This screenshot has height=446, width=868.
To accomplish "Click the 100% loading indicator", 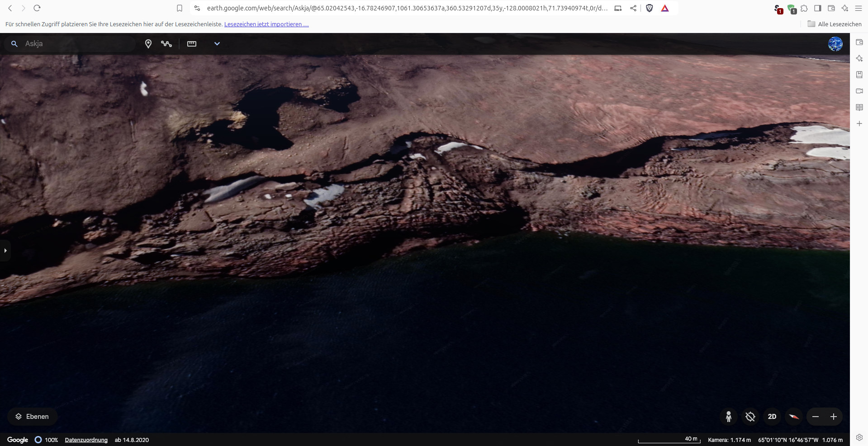I will [x=47, y=440].
